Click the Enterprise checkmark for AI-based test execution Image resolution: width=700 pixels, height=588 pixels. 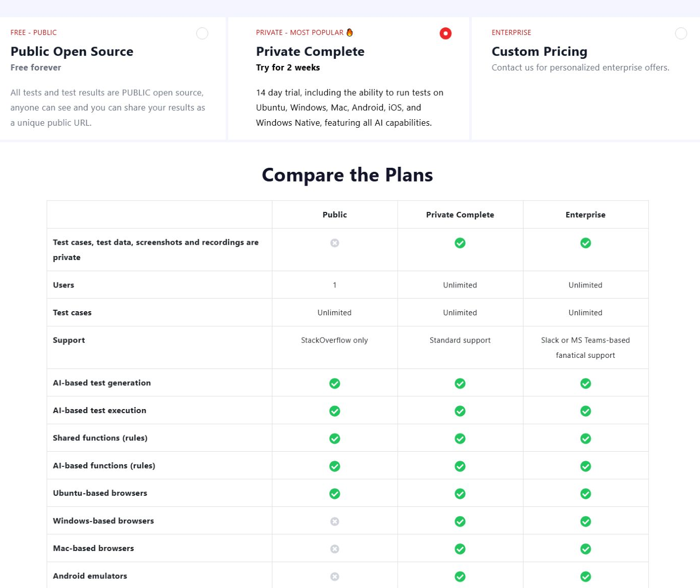[x=585, y=411]
